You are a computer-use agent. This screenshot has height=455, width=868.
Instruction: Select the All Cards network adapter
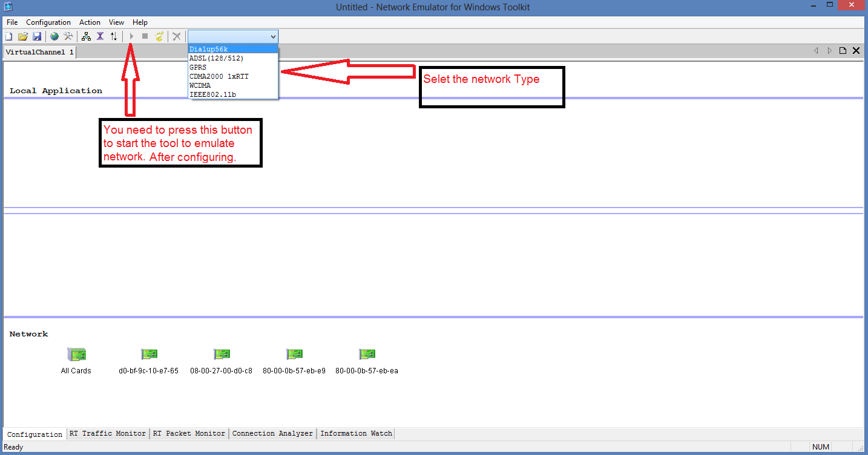pyautogui.click(x=76, y=354)
